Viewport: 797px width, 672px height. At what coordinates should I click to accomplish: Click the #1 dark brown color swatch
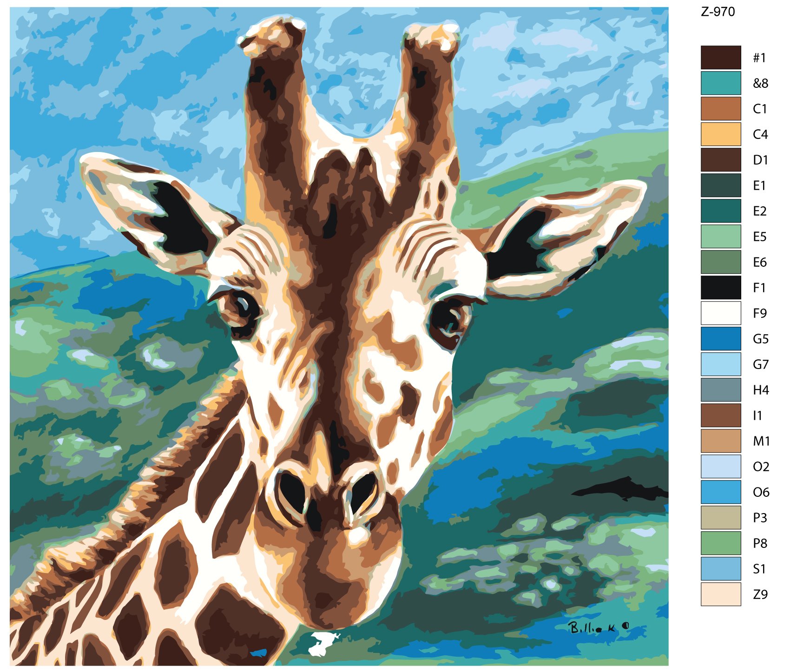click(721, 58)
